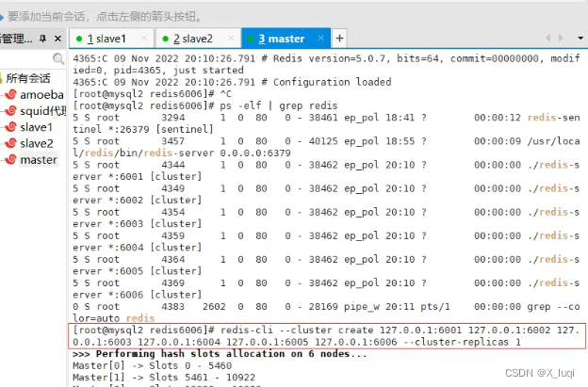This screenshot has width=588, height=387.
Task: Click the green status dot on master tab
Action: (x=251, y=39)
